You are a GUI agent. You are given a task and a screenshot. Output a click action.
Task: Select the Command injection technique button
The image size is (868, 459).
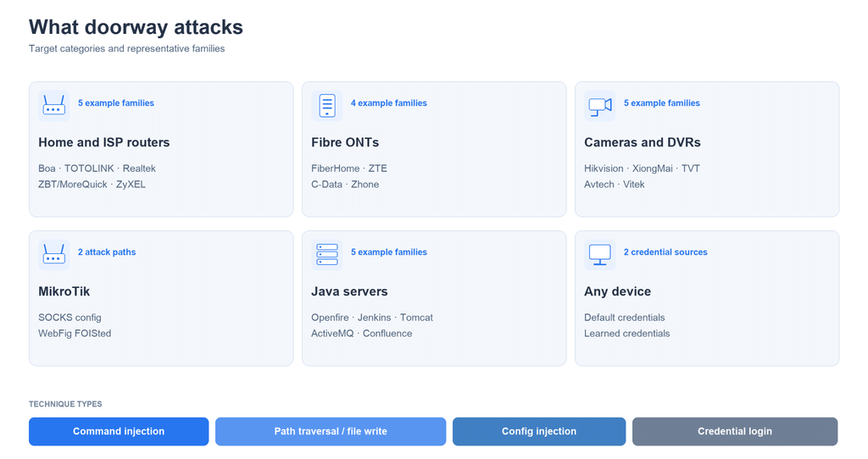pyautogui.click(x=119, y=431)
